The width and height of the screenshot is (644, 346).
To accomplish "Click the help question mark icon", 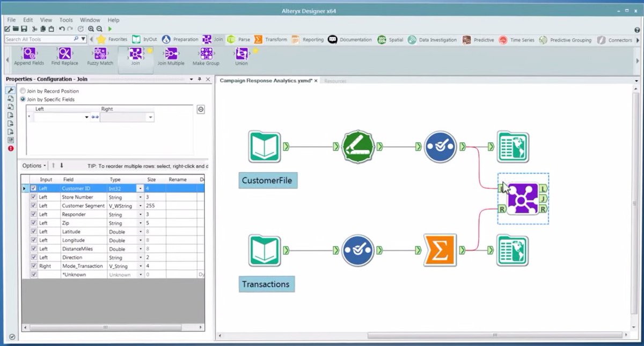I will click(637, 29).
